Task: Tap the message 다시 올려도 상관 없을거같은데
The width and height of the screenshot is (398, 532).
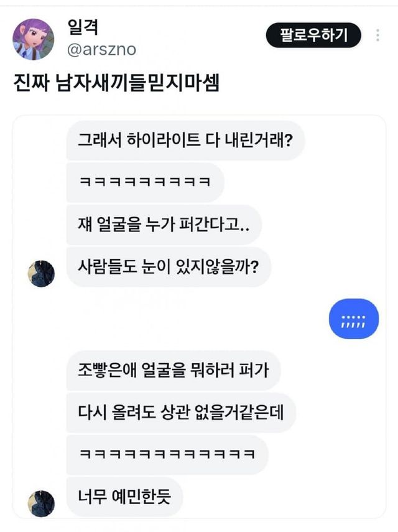Action: click(x=180, y=412)
